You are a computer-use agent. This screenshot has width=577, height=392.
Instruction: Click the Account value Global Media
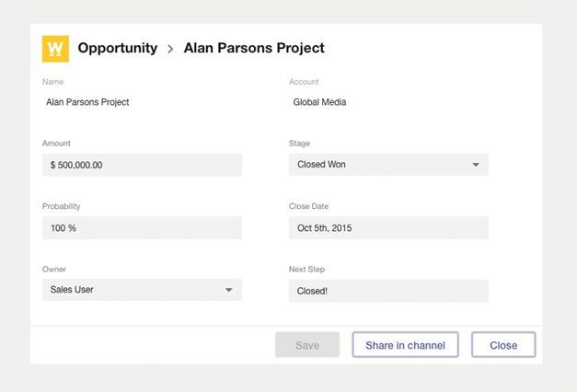319,102
